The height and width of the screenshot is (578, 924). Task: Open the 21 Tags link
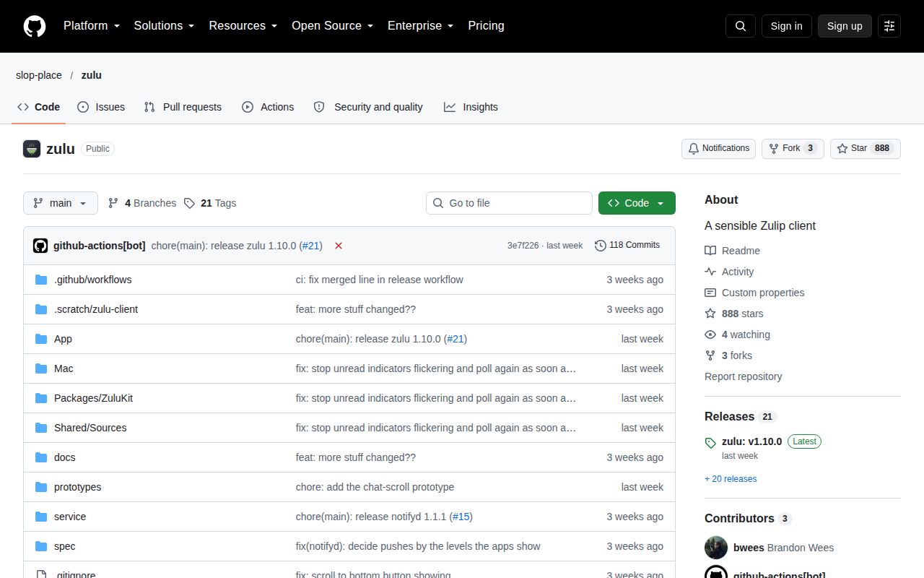pyautogui.click(x=210, y=203)
